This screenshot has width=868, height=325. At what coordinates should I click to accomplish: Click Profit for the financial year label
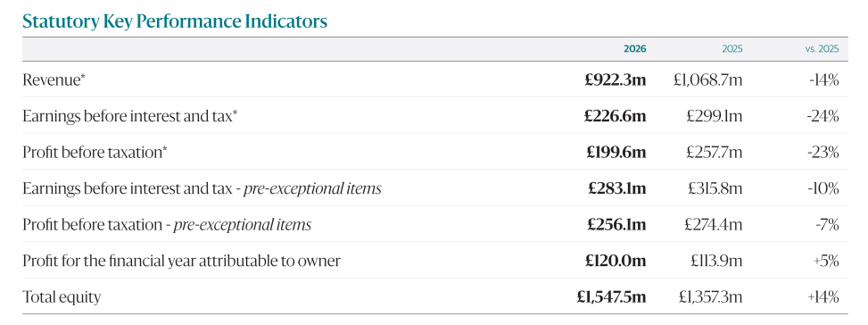(x=182, y=260)
